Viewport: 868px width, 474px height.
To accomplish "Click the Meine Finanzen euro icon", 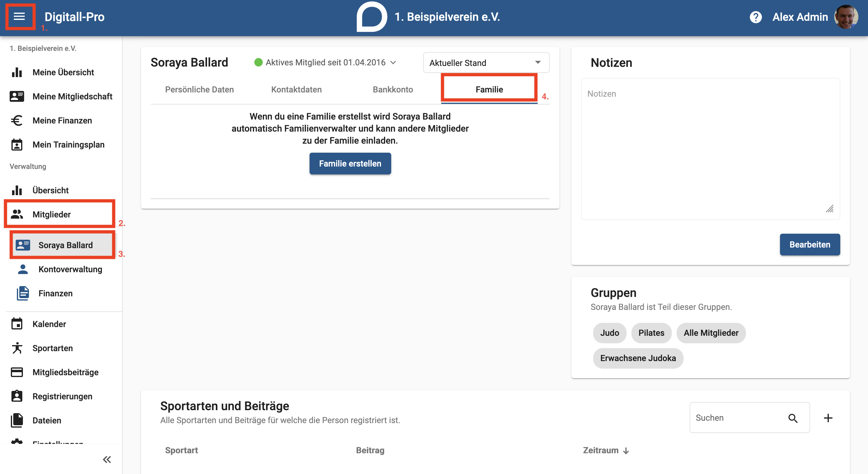I will (x=17, y=120).
